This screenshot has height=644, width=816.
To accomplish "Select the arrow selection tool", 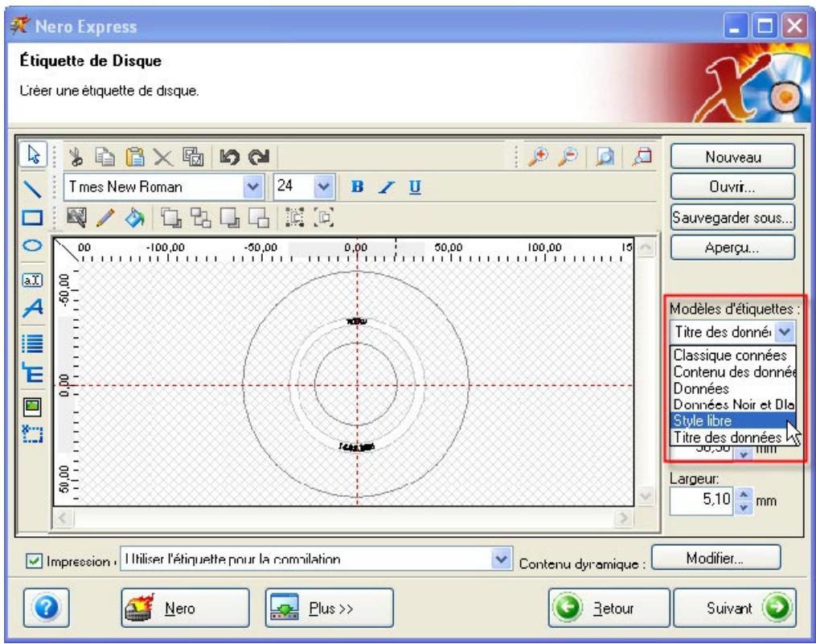I will click(33, 154).
